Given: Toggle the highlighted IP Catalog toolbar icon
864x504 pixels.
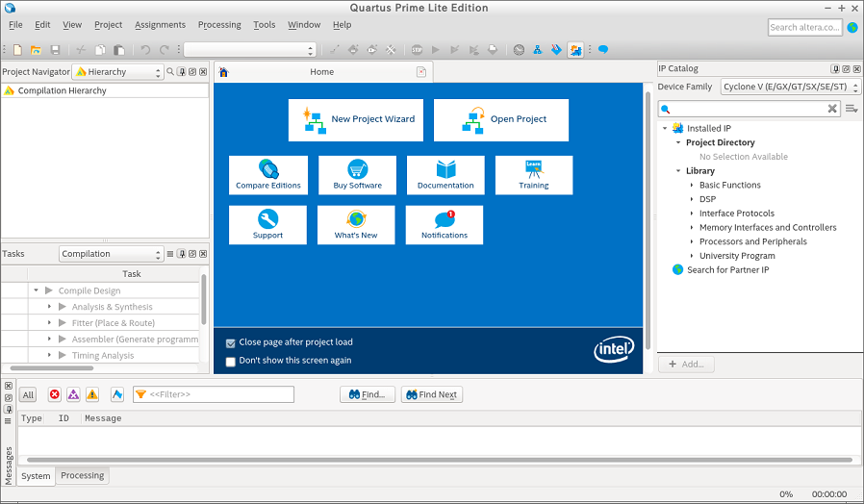Looking at the screenshot, I should pos(575,50).
